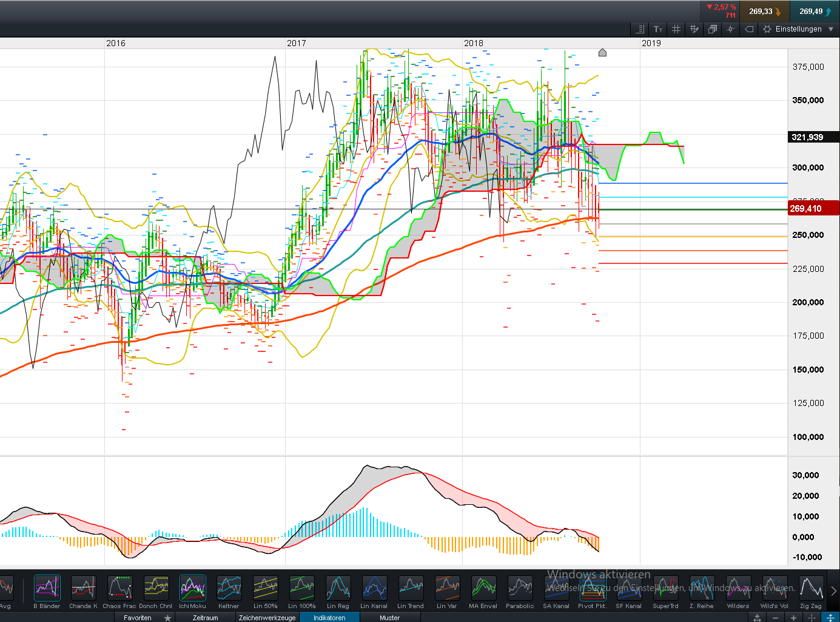
Task: Click the highlighted vertical expand button bottom right
Action: (x=830, y=617)
